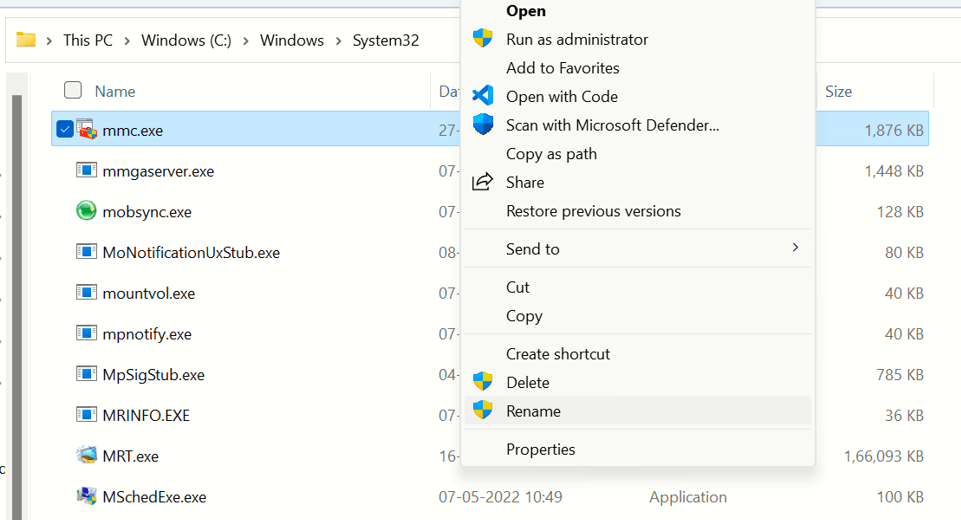Image resolution: width=961 pixels, height=520 pixels.
Task: Open the chevron after Windows (C:)
Action: 245,41
